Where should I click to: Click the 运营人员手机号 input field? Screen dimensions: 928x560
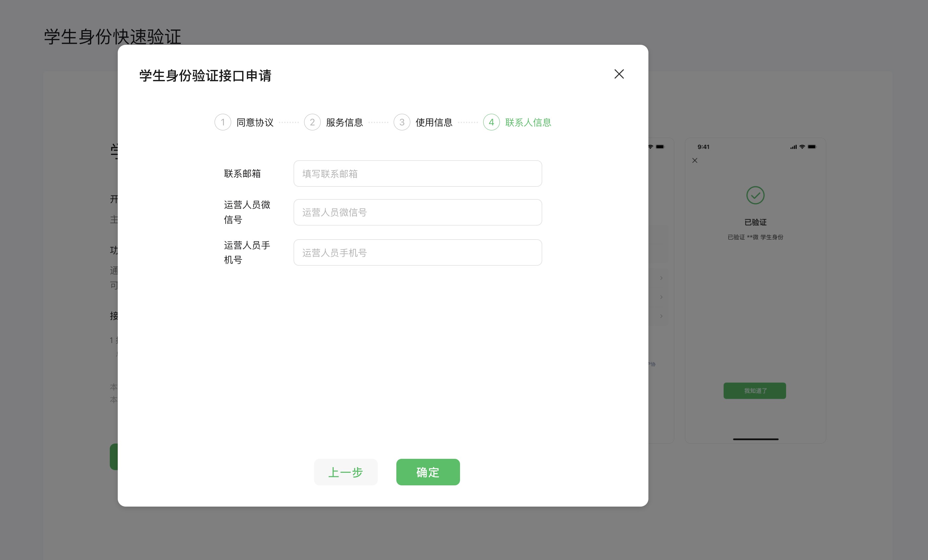[417, 253]
